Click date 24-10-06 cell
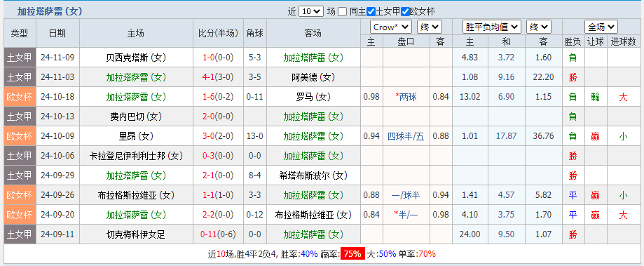This screenshot has height=266, width=644. tap(57, 156)
